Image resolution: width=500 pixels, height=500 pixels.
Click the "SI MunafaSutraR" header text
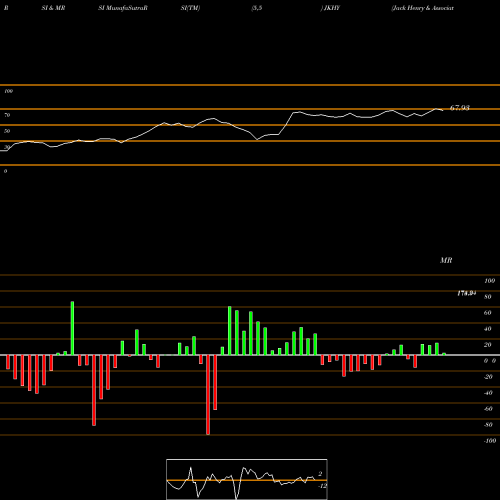[x=123, y=8]
